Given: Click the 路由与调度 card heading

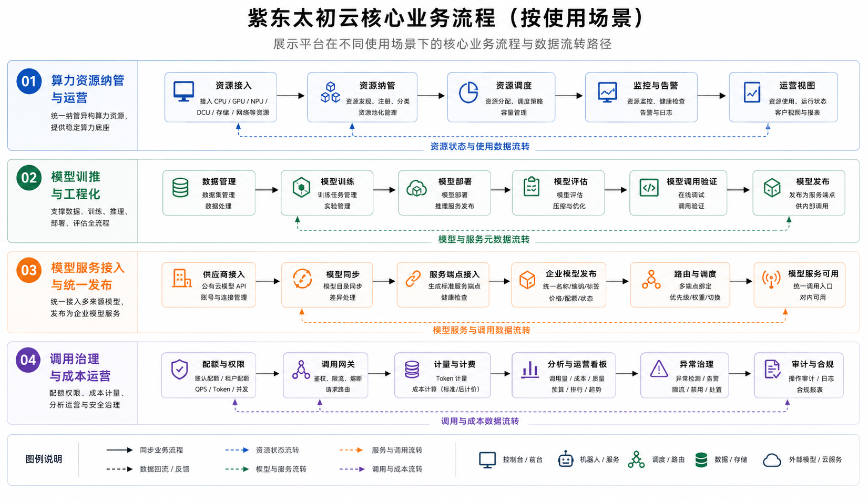Looking at the screenshot, I should pos(695,274).
